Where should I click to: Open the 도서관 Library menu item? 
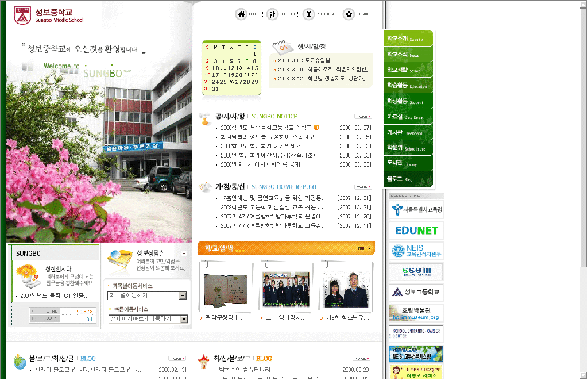click(x=408, y=163)
